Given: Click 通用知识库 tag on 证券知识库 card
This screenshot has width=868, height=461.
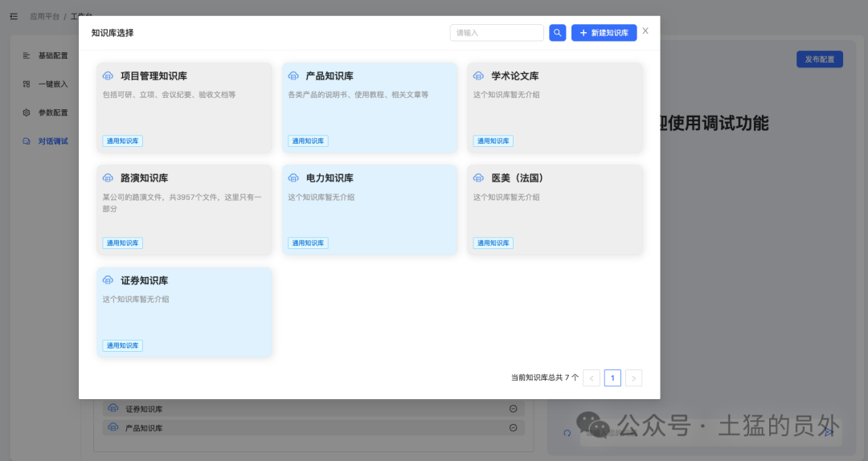Looking at the screenshot, I should pyautogui.click(x=122, y=346).
